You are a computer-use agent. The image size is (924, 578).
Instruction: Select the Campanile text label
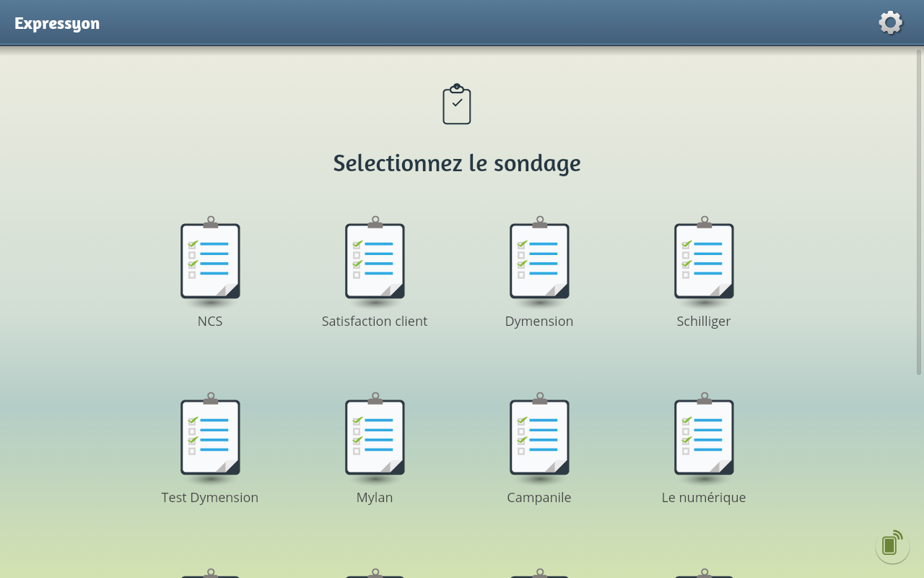[539, 498]
